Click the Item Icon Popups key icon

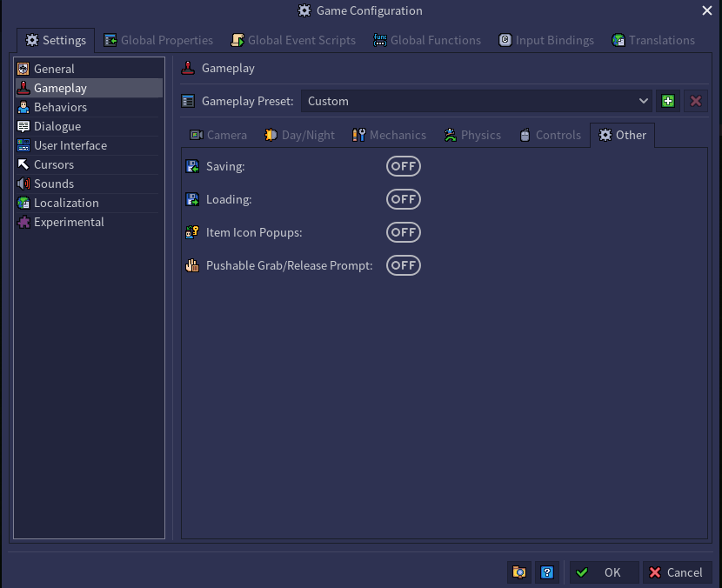coord(192,232)
